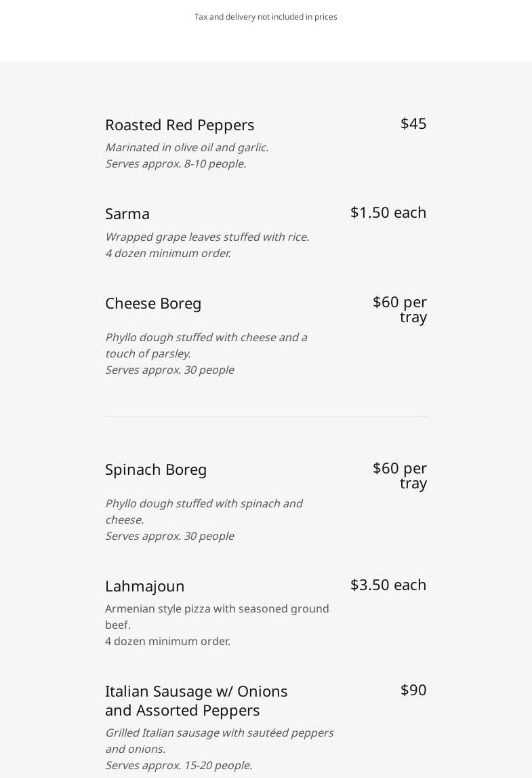
Task: Select the Roasted Red Peppers heading
Action: click(180, 125)
